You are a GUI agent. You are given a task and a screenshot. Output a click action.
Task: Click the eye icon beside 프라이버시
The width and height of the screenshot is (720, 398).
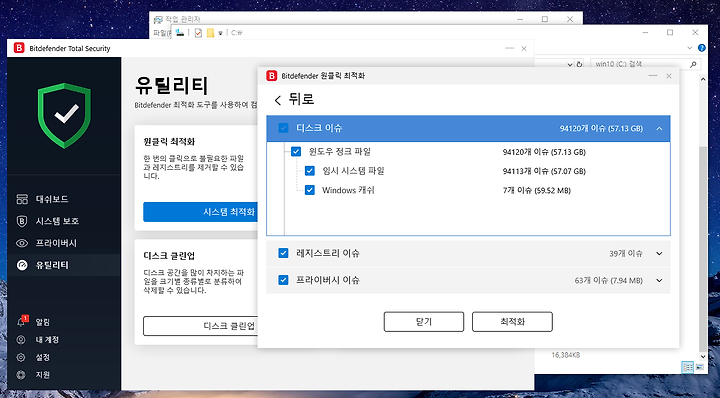click(x=22, y=243)
